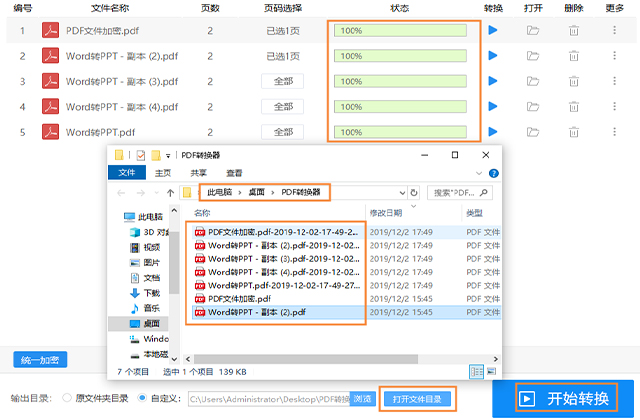
Task: Click 已选1页 for PDF文件加密.pdf
Action: coord(283,31)
